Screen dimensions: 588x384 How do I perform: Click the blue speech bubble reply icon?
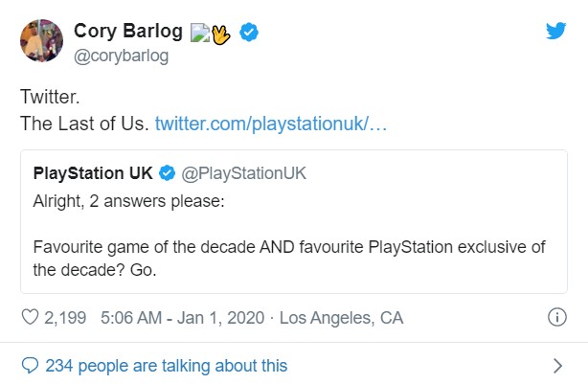click(30, 365)
